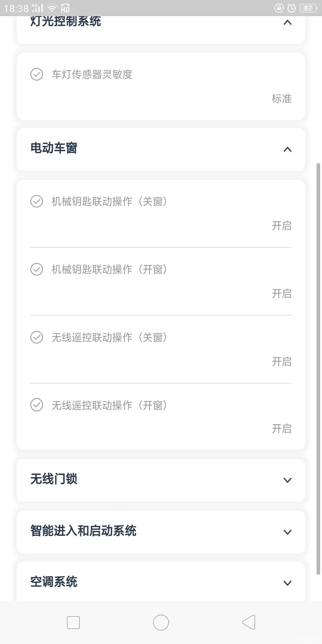Tap the Android home circle icon

[x=161, y=622]
